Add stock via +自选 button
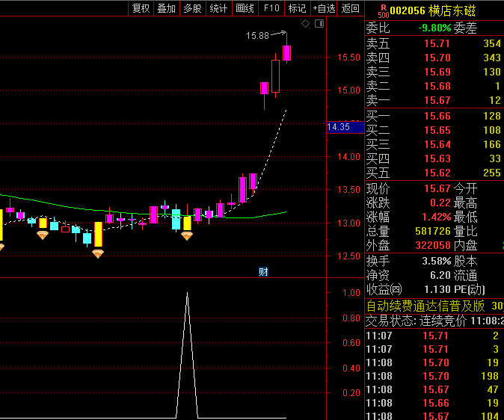This screenshot has height=420, width=504. pos(325,8)
